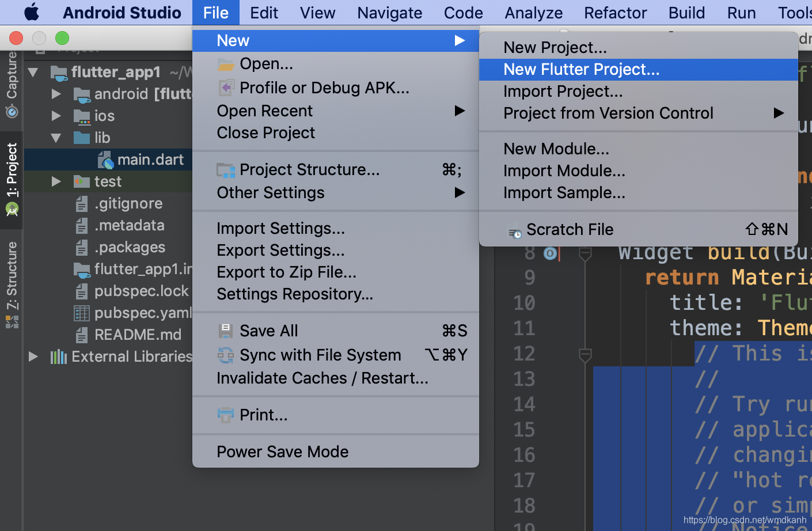Open the Navigate menu

(389, 13)
